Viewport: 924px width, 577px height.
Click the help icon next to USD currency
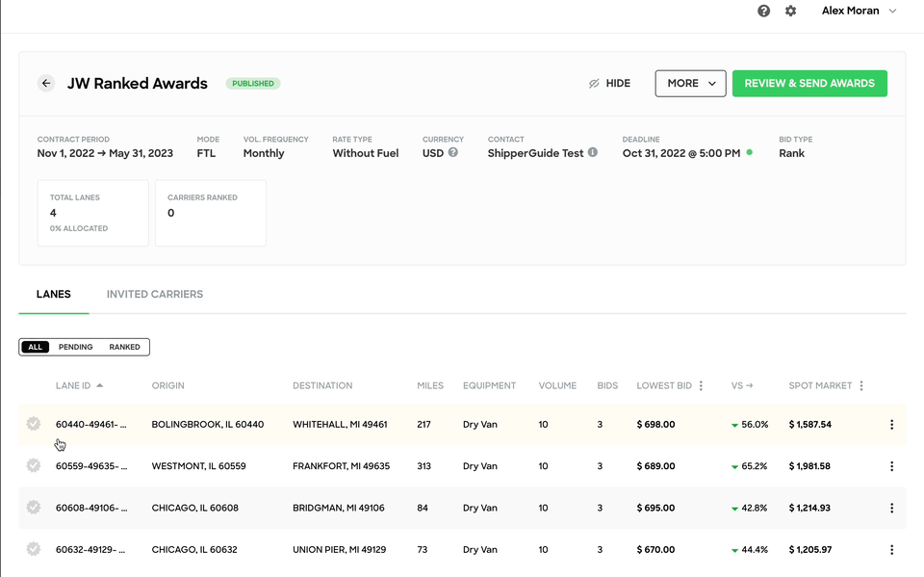coord(452,152)
